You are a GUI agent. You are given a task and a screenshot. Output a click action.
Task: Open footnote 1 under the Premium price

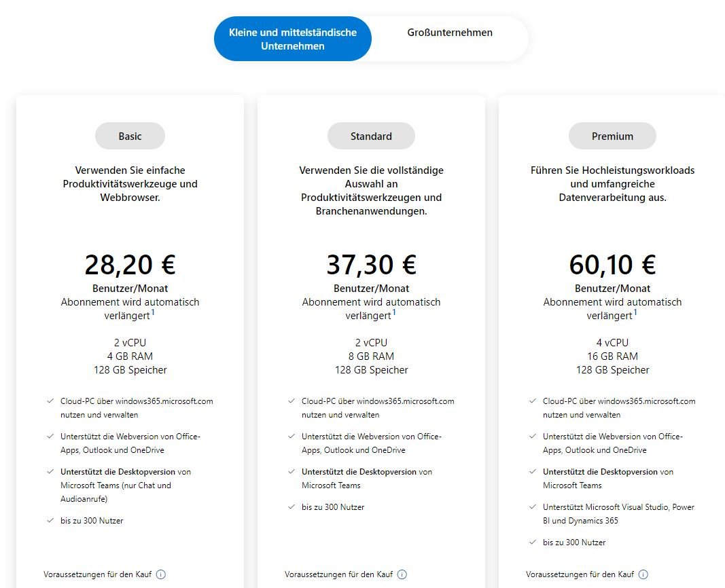click(x=635, y=311)
